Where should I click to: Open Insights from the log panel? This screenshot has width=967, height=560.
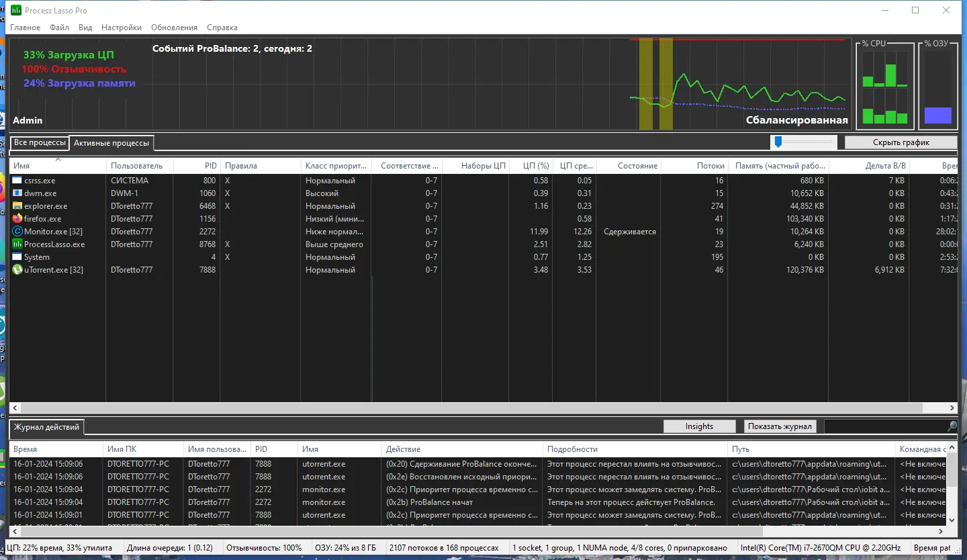tap(699, 426)
